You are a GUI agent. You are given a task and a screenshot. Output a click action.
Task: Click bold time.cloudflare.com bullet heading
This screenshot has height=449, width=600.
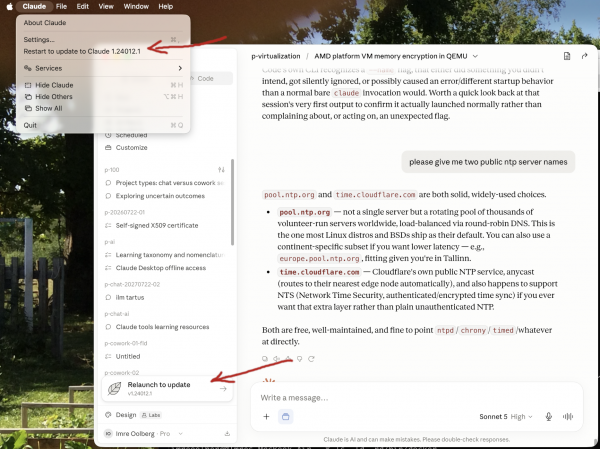319,272
